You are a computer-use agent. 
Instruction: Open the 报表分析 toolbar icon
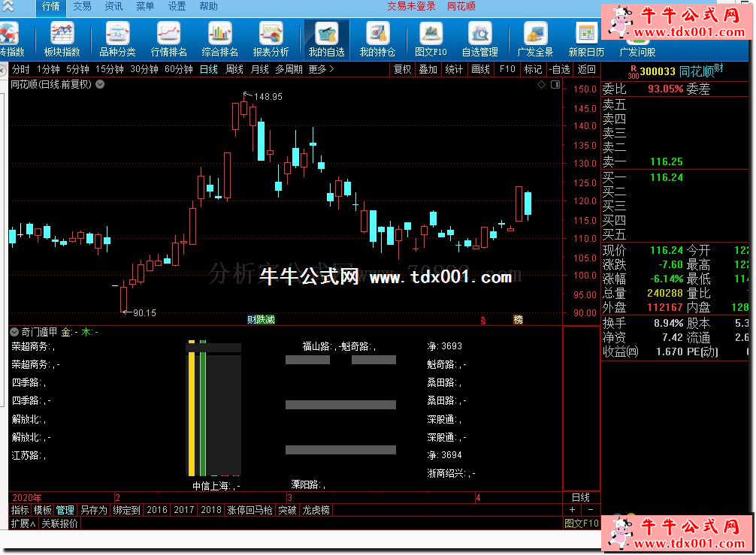(x=271, y=40)
